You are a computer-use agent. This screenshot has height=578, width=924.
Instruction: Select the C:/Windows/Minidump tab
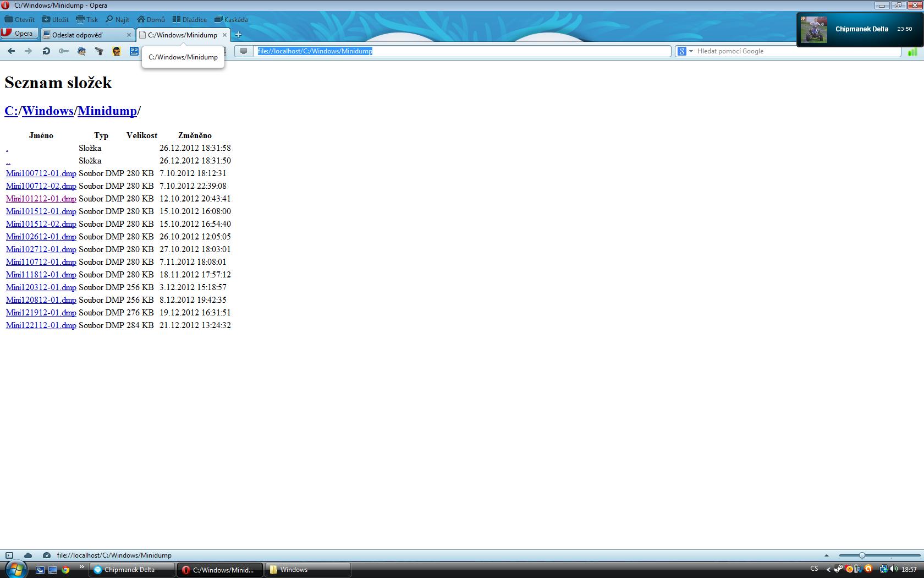[x=183, y=35]
